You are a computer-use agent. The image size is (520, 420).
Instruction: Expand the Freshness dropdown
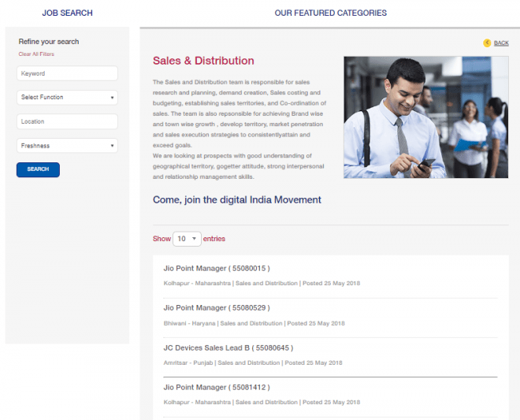point(67,146)
